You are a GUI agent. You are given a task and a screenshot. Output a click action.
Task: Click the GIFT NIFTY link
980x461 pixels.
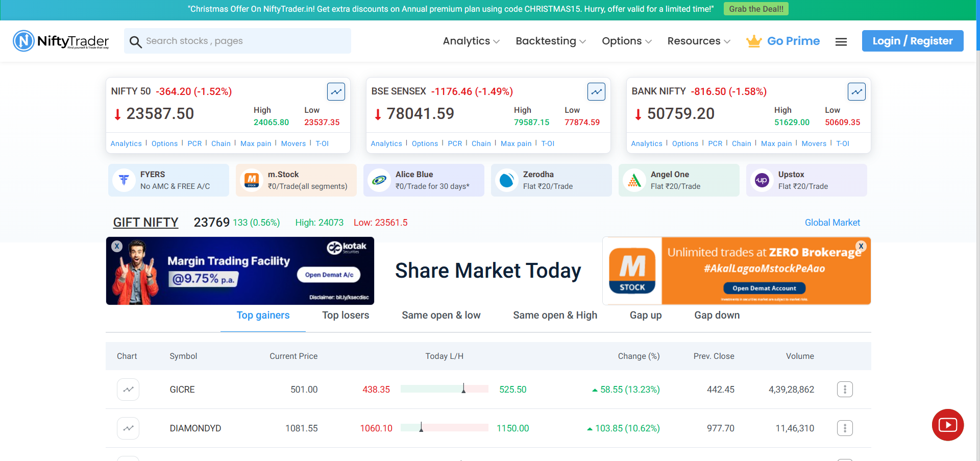[x=145, y=223]
